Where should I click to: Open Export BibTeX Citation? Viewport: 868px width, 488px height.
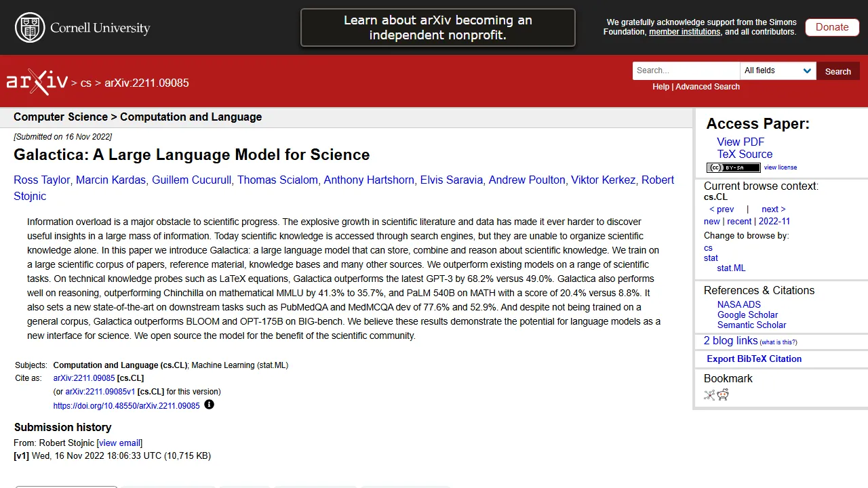click(754, 359)
